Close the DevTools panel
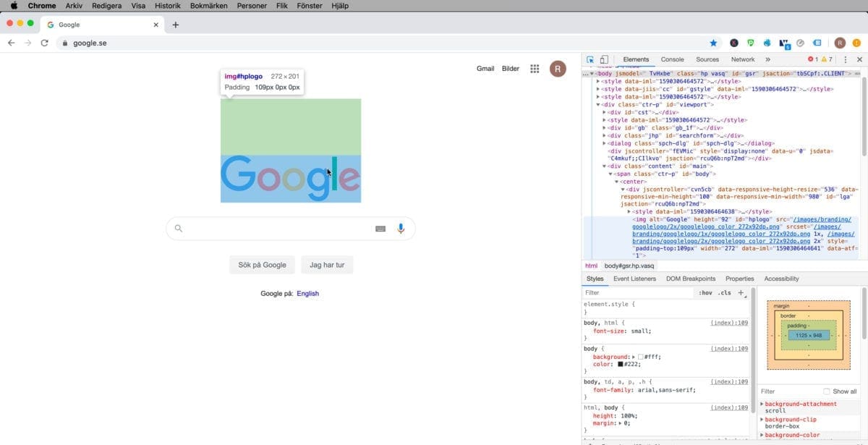 click(x=859, y=59)
